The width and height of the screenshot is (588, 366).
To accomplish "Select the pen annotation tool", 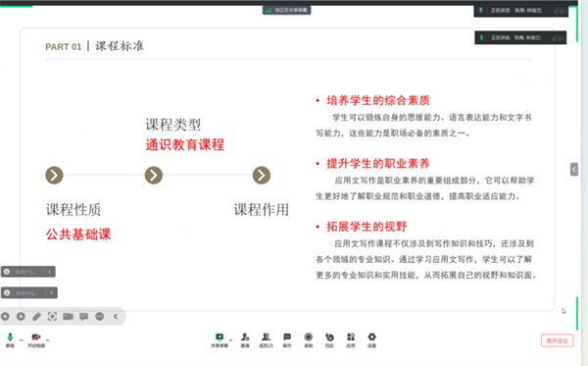I will point(36,317).
